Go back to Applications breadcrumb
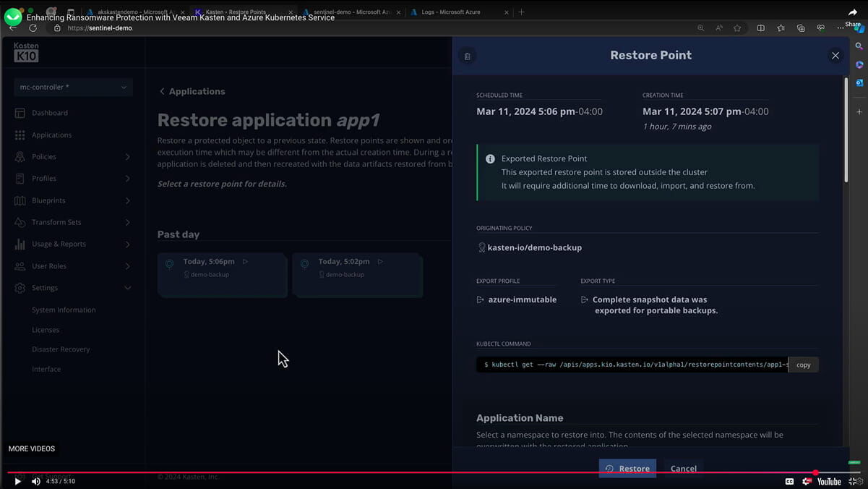The width and height of the screenshot is (868, 489). point(192,91)
